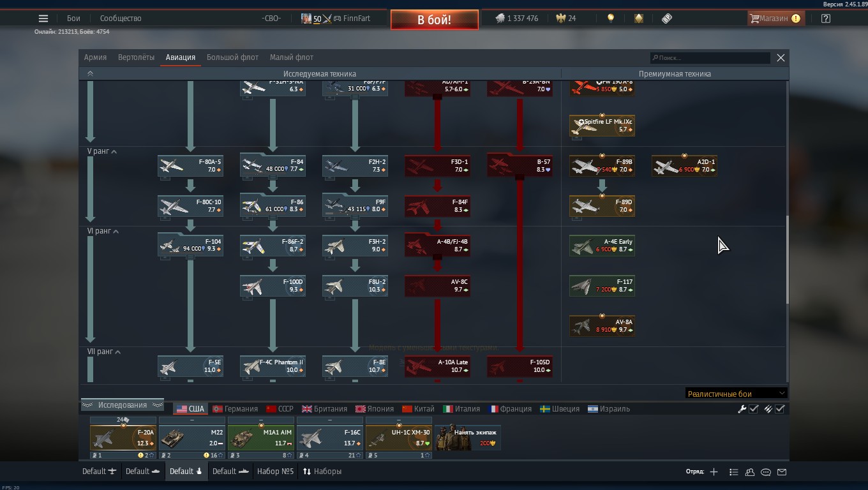The height and width of the screenshot is (490, 868).
Task: Toggle the checkbox next to ammo stripes icon
Action: 780,409
